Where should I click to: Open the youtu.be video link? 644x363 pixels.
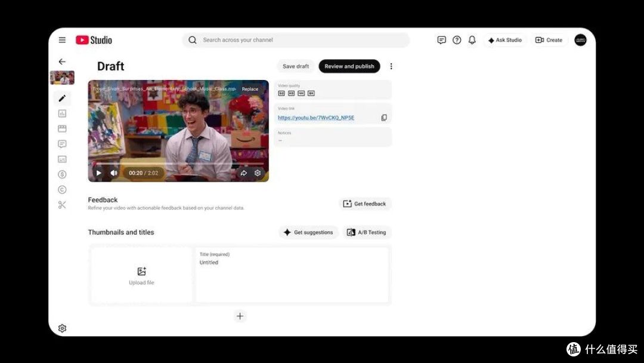[316, 118]
